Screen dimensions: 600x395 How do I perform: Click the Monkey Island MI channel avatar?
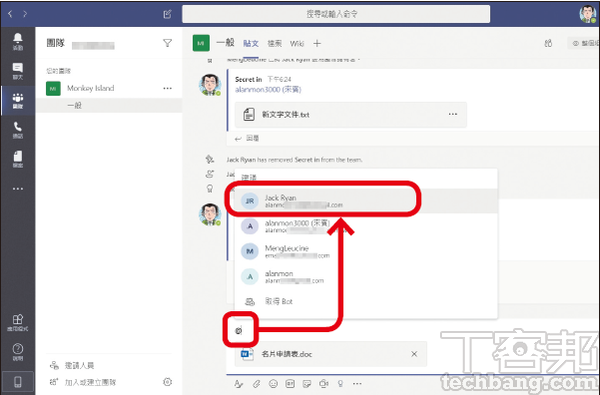[x=201, y=43]
